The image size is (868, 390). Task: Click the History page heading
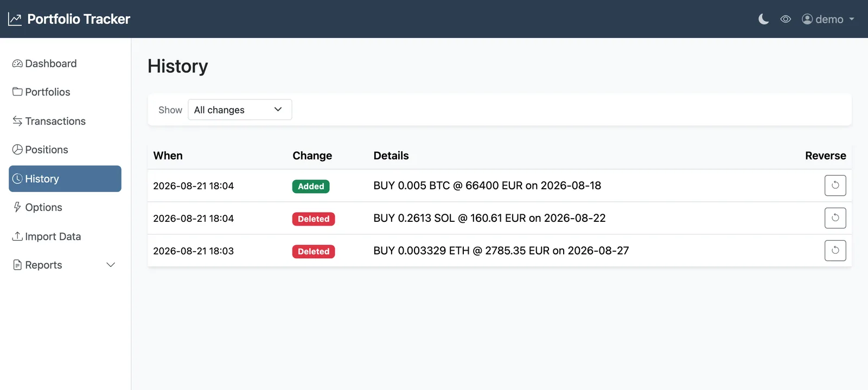point(178,66)
